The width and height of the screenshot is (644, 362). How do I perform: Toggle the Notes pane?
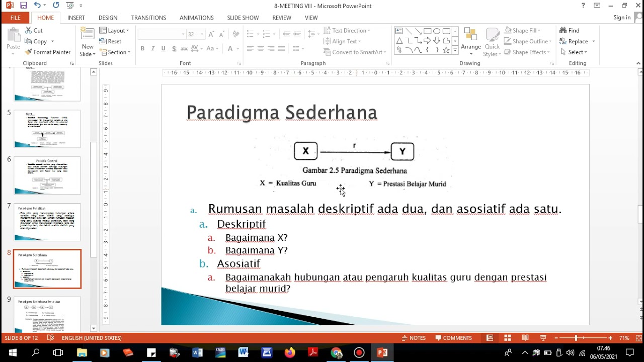pyautogui.click(x=414, y=338)
